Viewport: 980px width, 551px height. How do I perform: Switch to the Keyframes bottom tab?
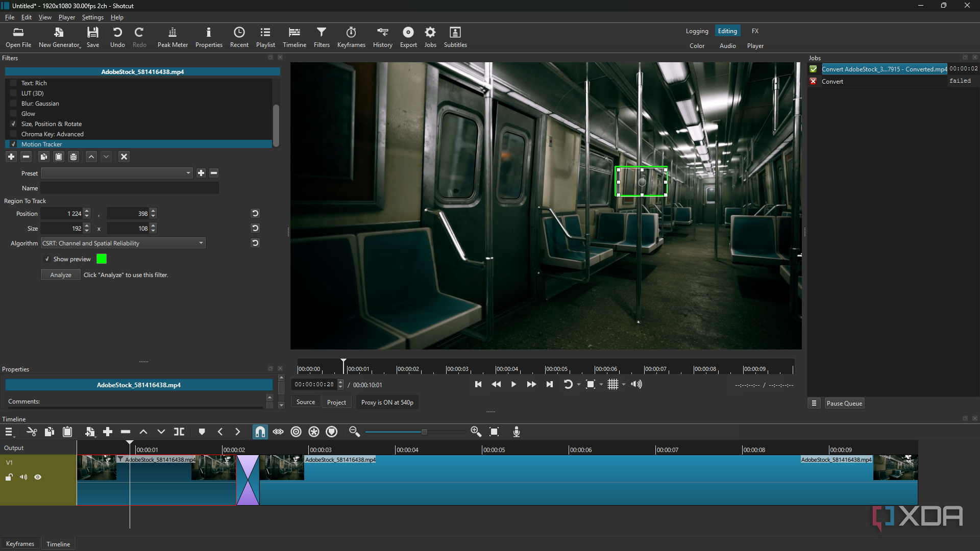tap(20, 544)
